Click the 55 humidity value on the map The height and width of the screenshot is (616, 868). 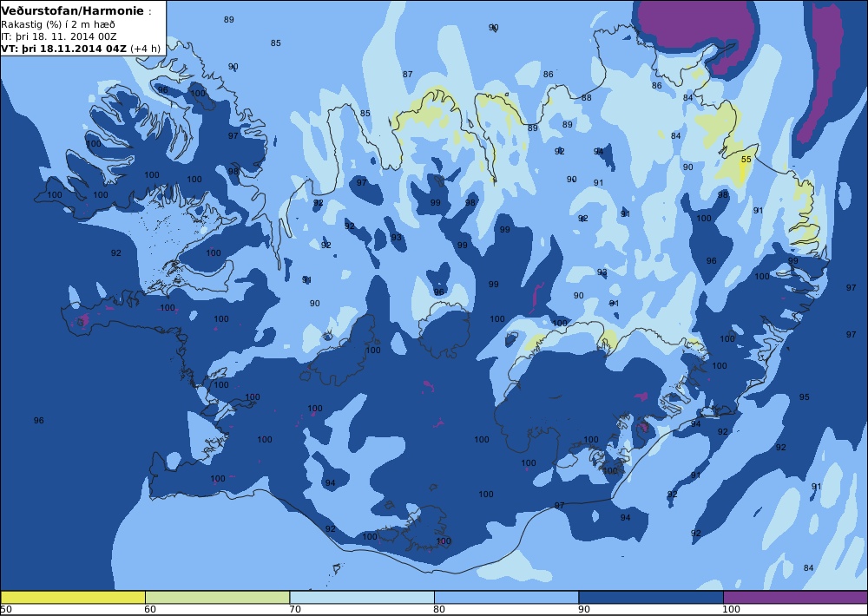click(746, 159)
